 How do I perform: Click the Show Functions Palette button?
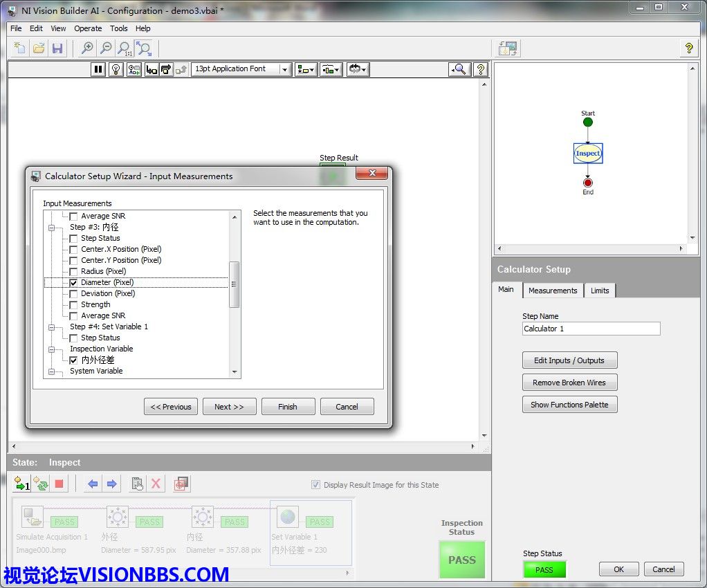[569, 405]
